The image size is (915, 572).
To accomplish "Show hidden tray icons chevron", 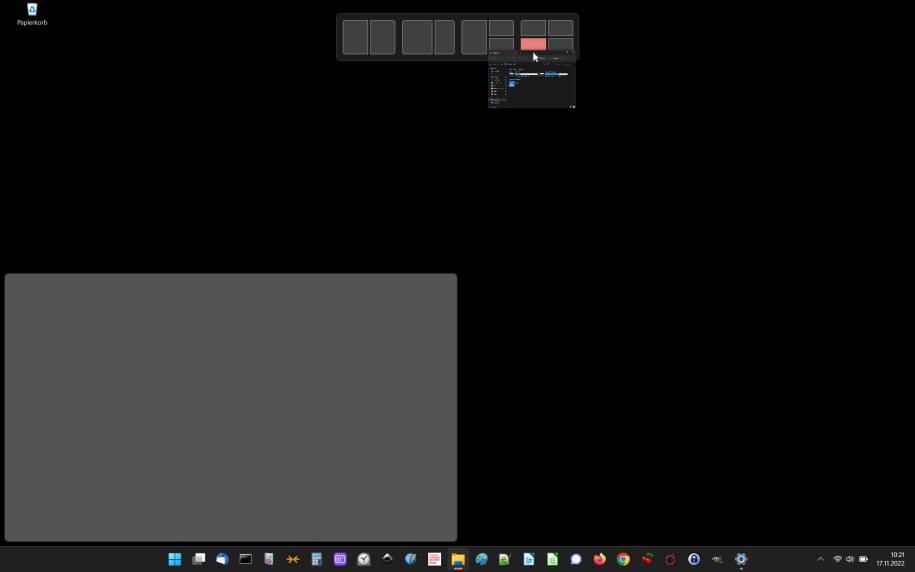I will (820, 559).
